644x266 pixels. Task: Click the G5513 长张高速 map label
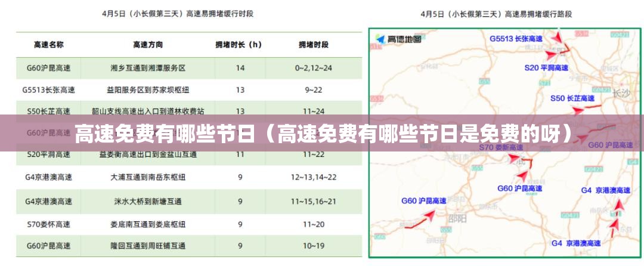516,39
